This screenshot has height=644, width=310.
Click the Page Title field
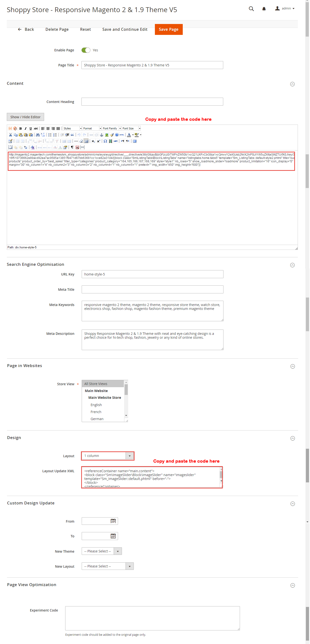point(152,65)
